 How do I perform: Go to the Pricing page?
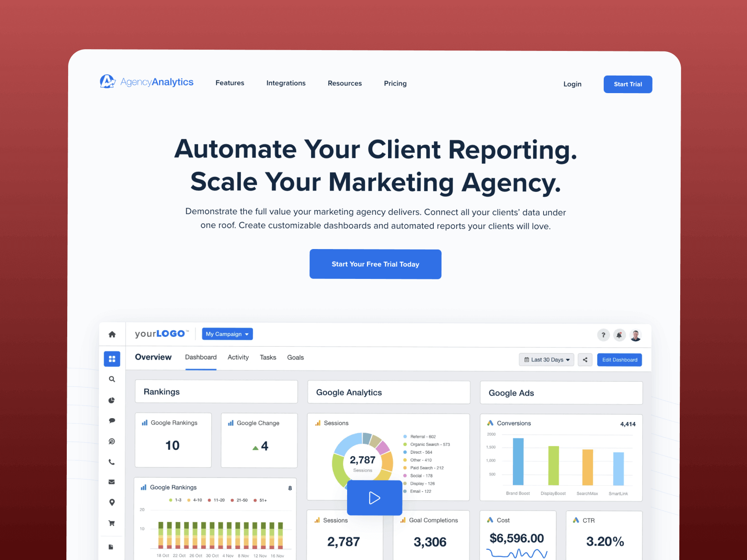coord(395,83)
